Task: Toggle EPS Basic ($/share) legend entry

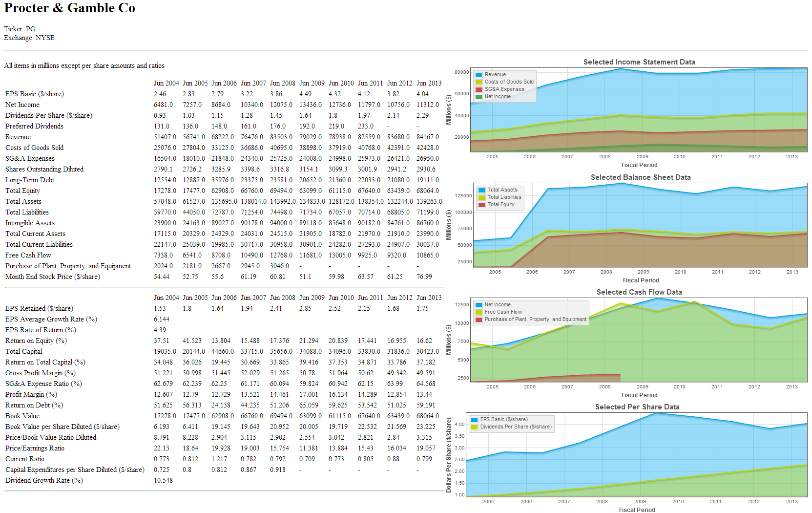Action: coord(503,420)
